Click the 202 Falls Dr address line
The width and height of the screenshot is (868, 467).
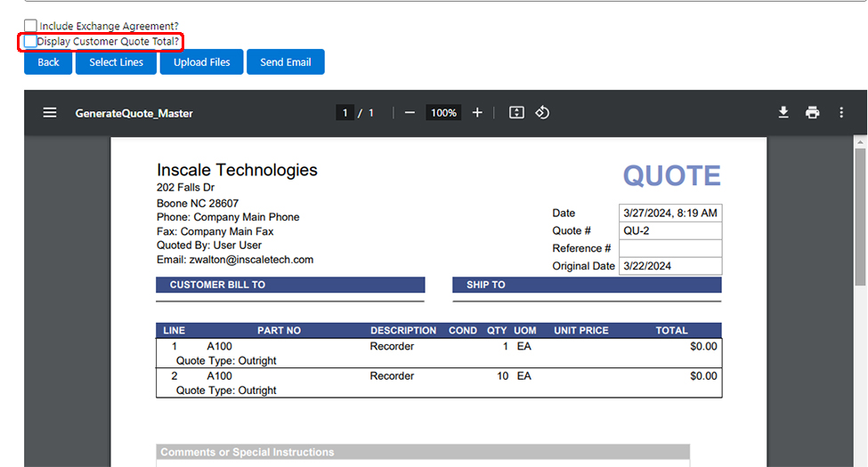point(185,188)
